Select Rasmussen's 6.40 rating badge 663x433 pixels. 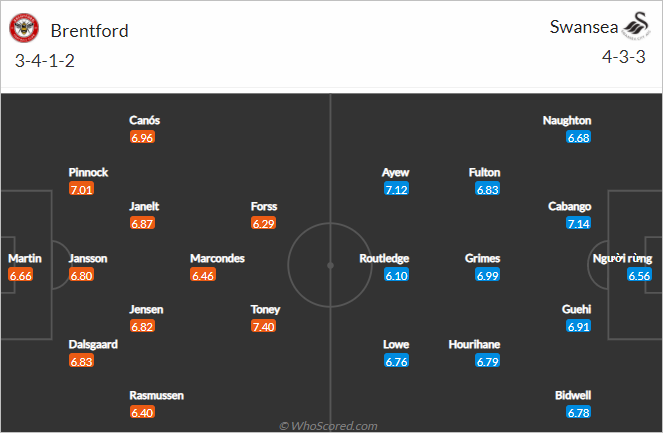(142, 412)
